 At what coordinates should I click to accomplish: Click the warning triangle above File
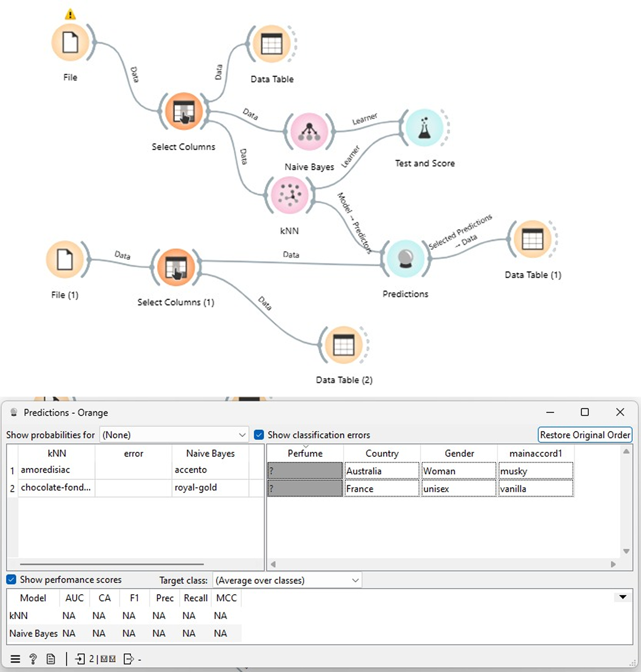pos(70,14)
